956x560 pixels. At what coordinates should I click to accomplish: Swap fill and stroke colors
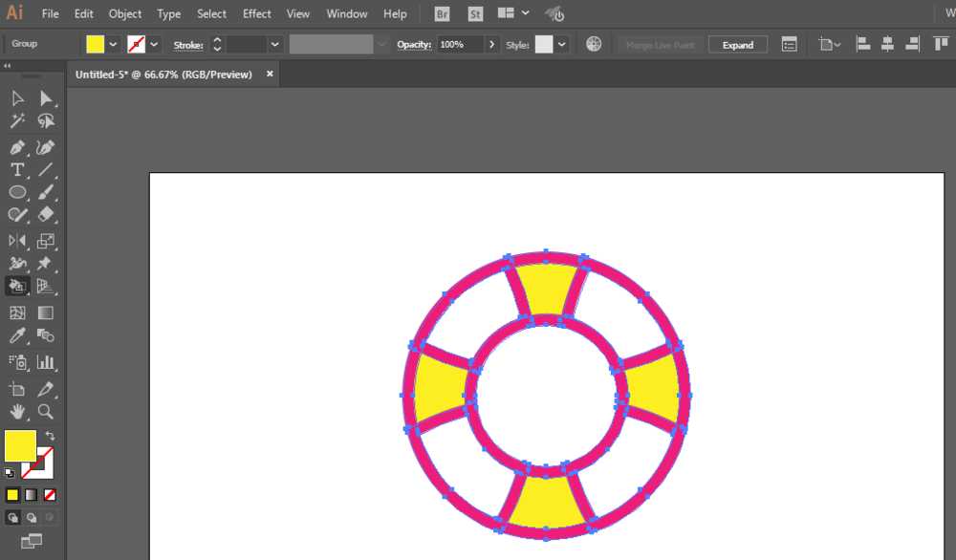(50, 436)
